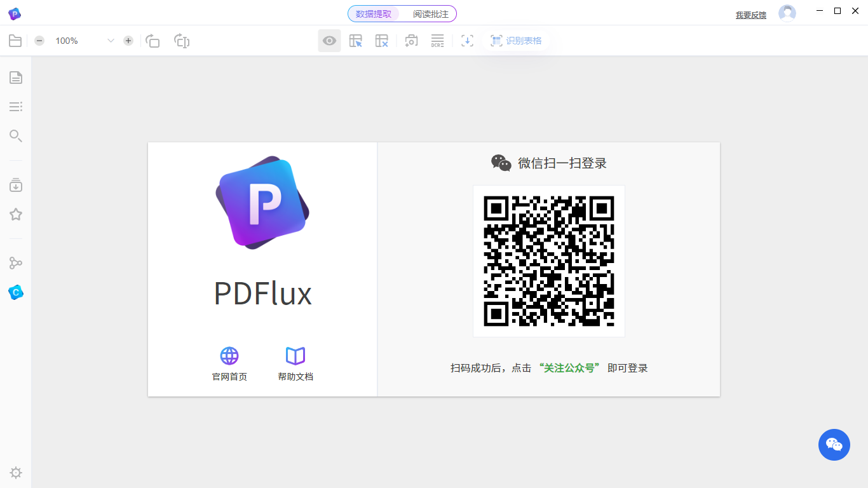Zoom in with the plus button
The width and height of the screenshot is (868, 488).
tap(128, 41)
